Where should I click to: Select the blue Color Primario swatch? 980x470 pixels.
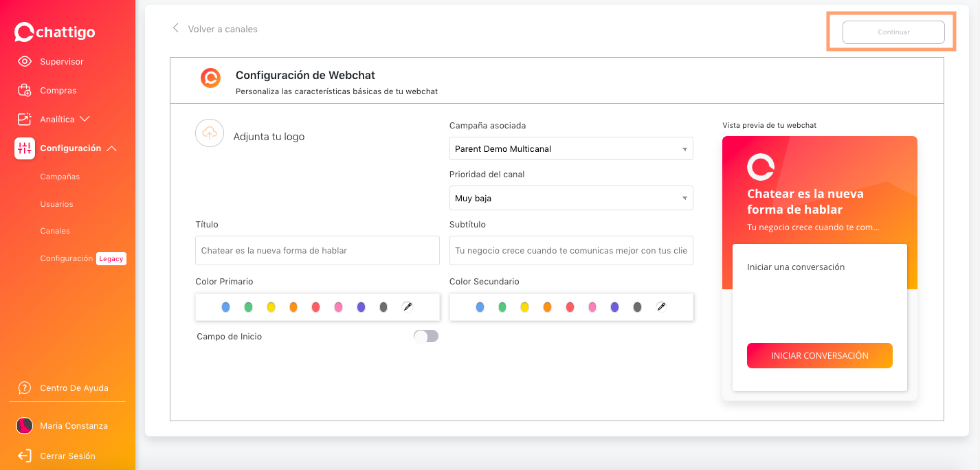click(226, 307)
